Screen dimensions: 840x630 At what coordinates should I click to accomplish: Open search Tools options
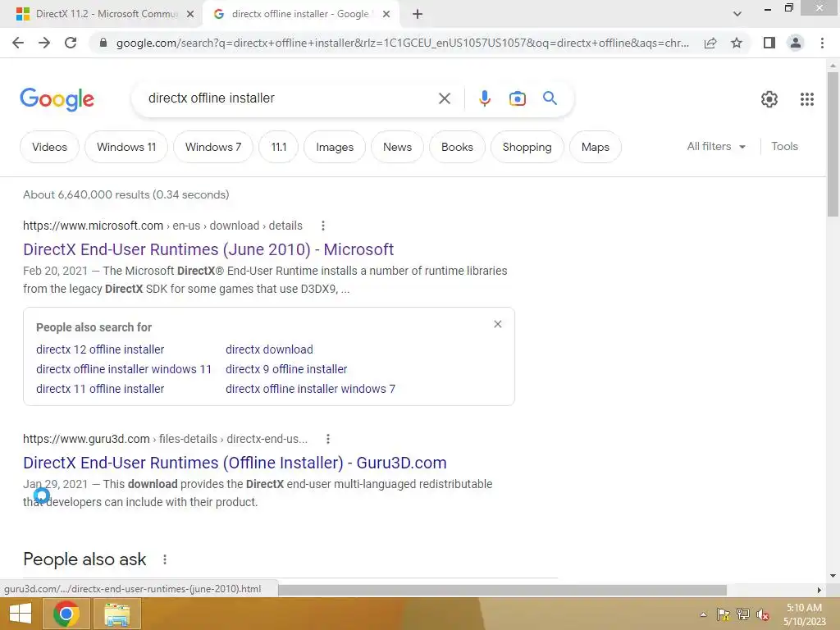pyautogui.click(x=784, y=146)
